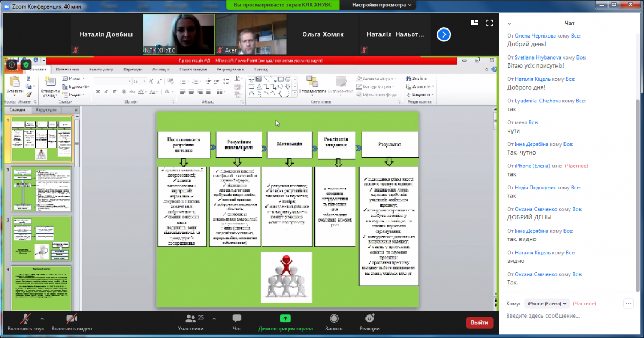
Task: Expand the Настройки просмотра dropdown
Action: (x=382, y=5)
